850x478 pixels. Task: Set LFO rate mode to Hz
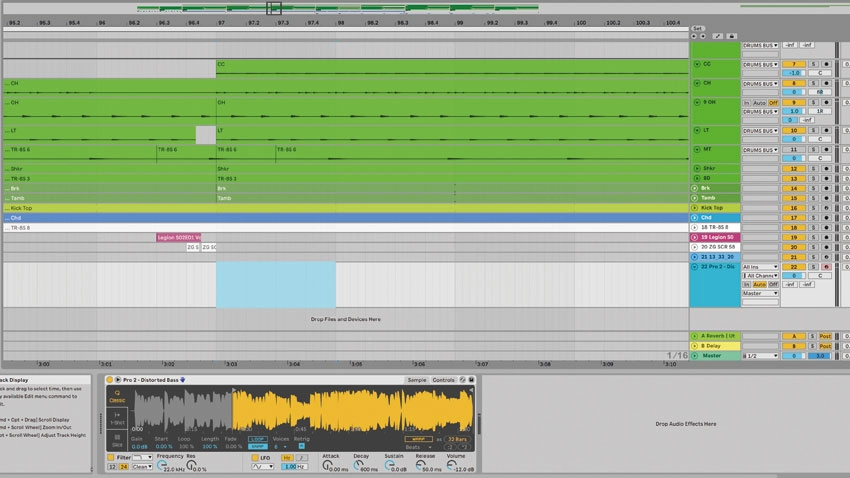[x=287, y=457]
